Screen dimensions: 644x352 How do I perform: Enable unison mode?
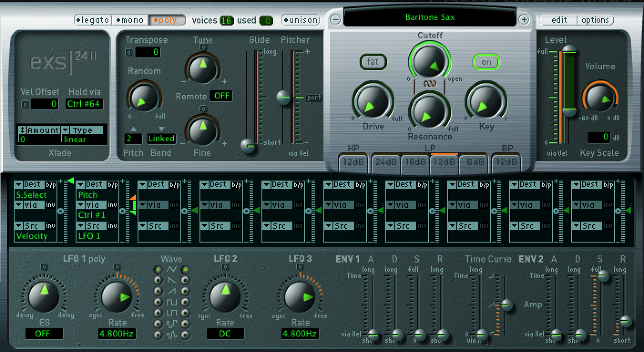(x=301, y=20)
